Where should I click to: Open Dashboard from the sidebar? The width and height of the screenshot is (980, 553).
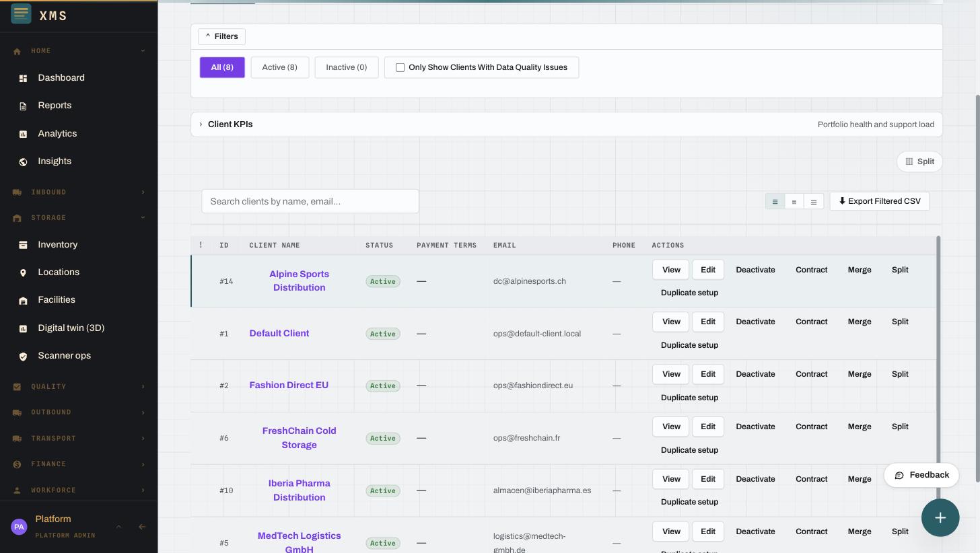(x=61, y=78)
